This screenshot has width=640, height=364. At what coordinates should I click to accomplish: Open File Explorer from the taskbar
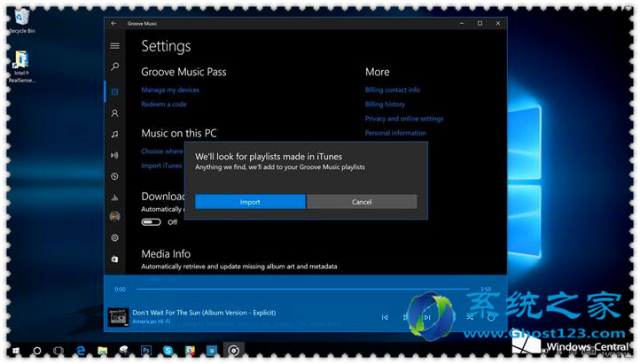click(103, 351)
